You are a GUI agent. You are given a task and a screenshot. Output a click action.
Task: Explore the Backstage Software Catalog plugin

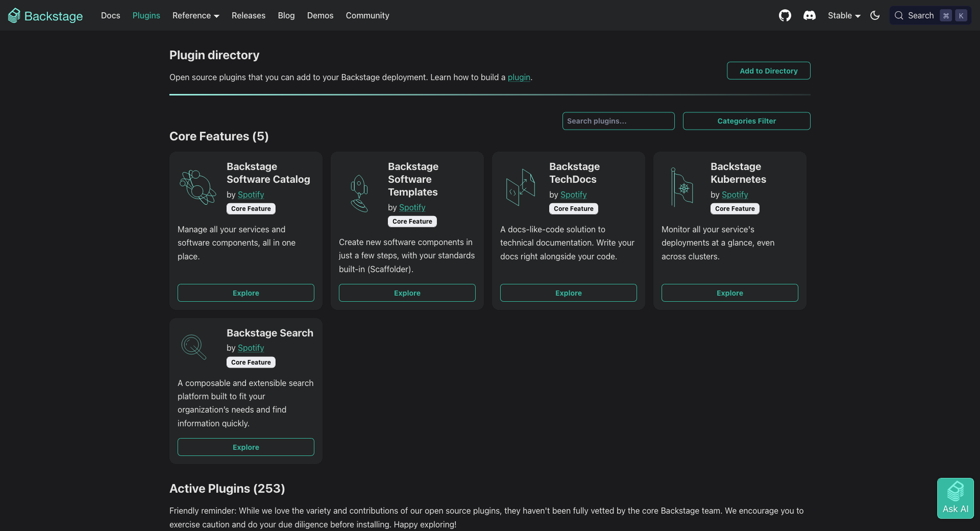[x=246, y=292]
